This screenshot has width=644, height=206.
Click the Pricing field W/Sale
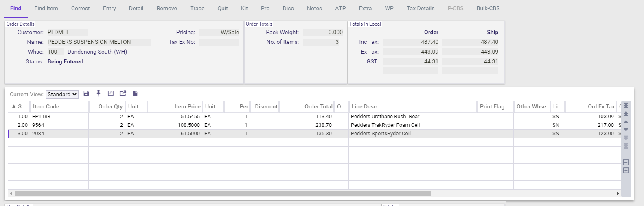click(x=219, y=32)
